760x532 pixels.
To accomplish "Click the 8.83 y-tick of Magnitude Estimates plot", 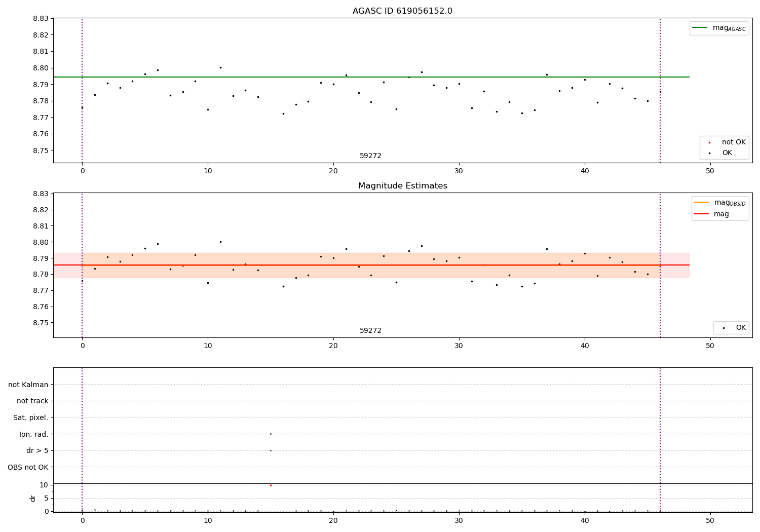I will coord(41,194).
